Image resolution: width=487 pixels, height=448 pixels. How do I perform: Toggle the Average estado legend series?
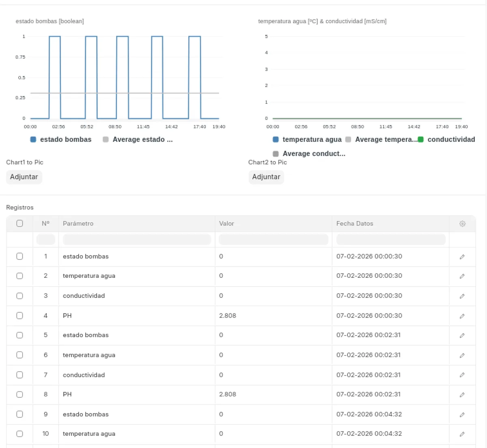(106, 139)
